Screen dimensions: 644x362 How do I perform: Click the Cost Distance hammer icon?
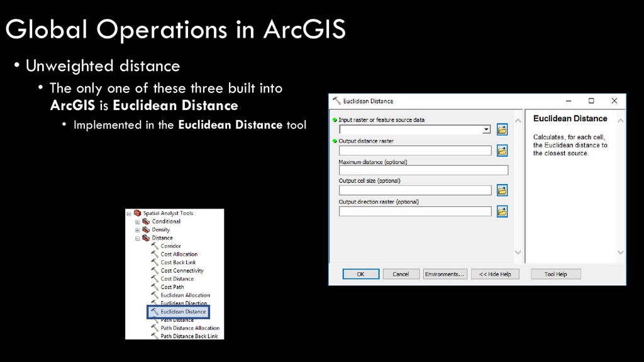(x=155, y=278)
